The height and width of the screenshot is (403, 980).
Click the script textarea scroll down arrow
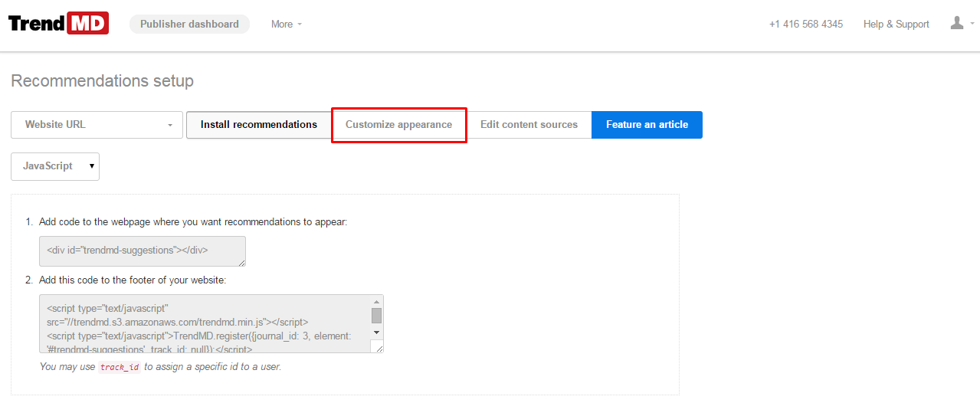376,333
